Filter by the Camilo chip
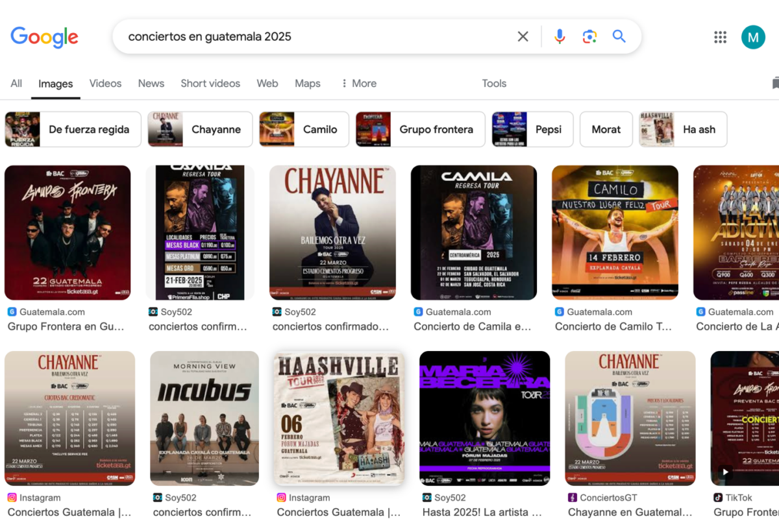Viewport: 779px width, 532px height. click(304, 129)
